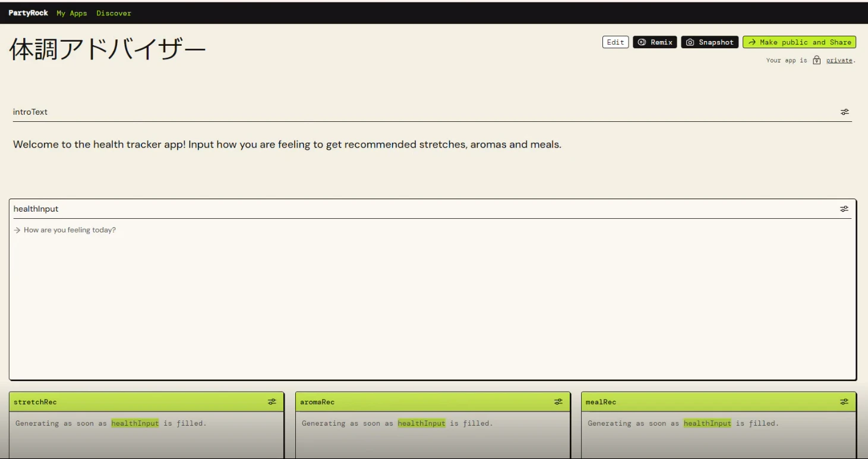Remix this app

655,42
